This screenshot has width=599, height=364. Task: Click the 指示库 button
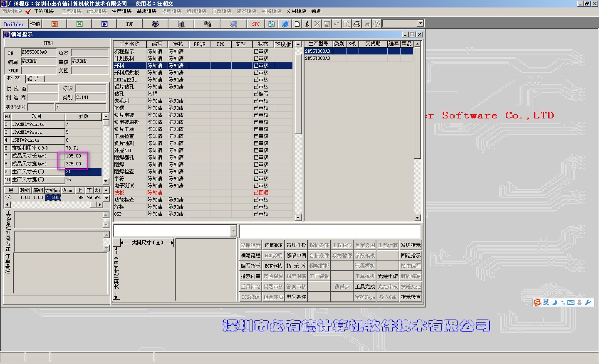[x=296, y=266]
